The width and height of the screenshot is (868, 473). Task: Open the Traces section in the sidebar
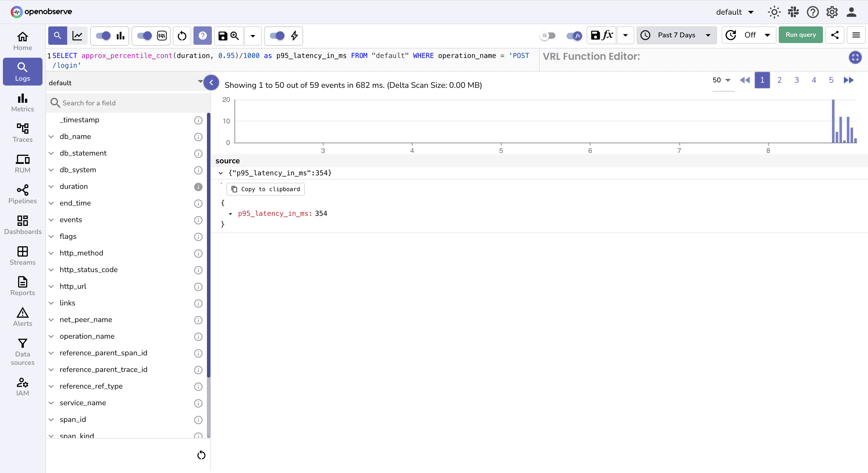22,132
